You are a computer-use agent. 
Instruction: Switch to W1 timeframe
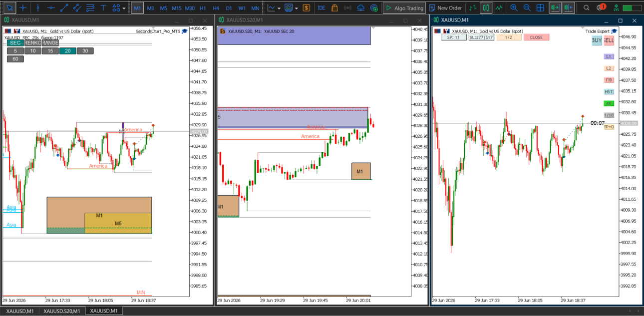coord(242,8)
